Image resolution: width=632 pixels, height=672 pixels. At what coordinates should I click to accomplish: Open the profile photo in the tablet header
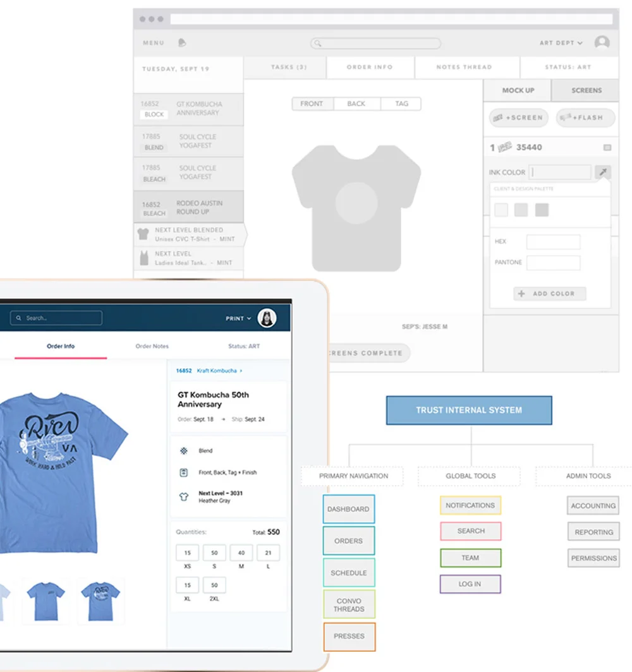(x=267, y=318)
